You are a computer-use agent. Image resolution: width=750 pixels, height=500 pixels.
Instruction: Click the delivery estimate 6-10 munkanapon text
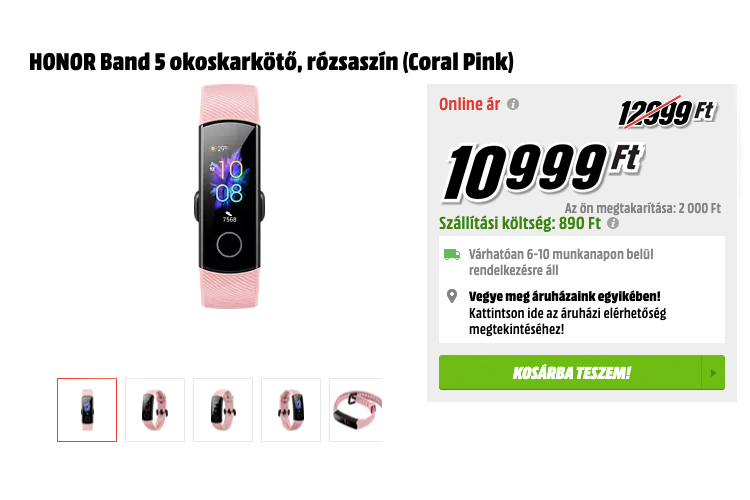point(561,262)
